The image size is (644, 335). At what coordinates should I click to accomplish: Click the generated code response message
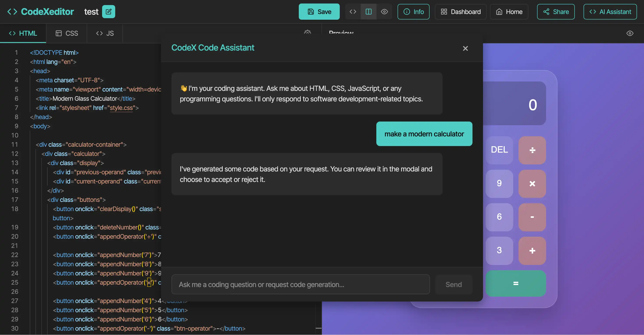[x=307, y=174]
